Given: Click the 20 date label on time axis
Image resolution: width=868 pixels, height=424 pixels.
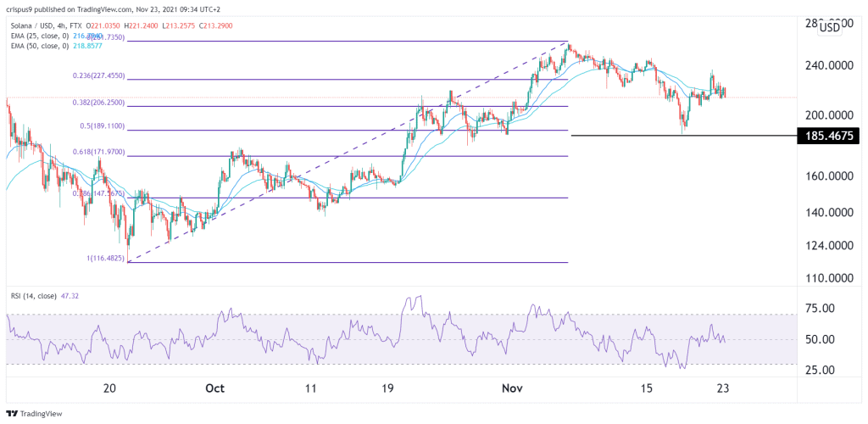Looking at the screenshot, I should click(109, 388).
